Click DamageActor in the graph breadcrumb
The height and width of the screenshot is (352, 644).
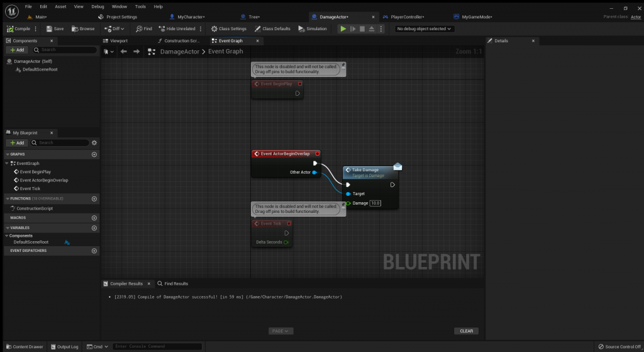click(x=179, y=52)
